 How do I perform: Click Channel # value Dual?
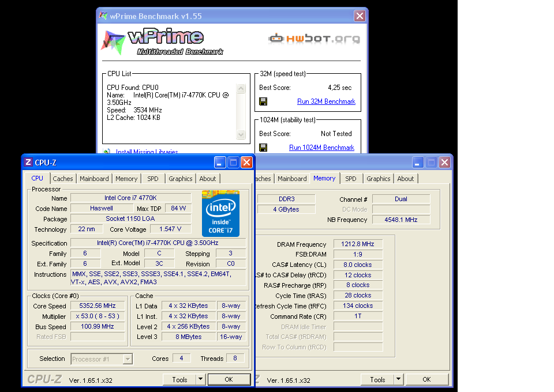click(401, 199)
